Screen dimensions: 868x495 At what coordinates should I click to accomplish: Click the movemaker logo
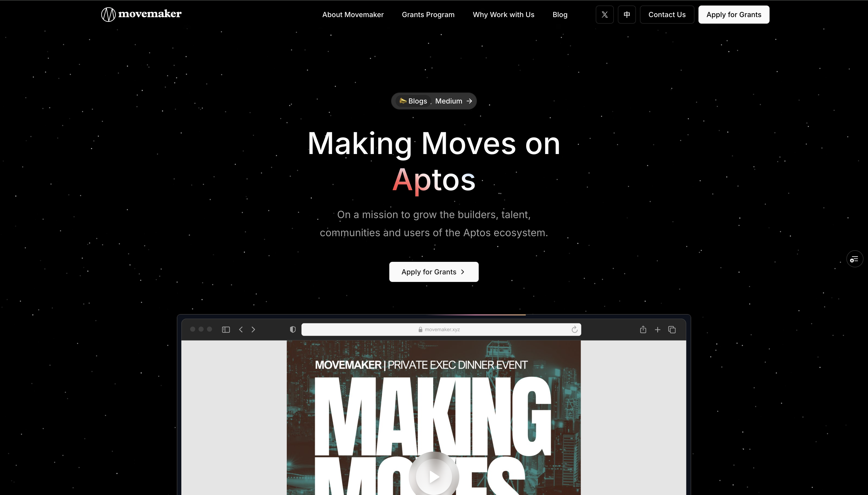click(141, 14)
